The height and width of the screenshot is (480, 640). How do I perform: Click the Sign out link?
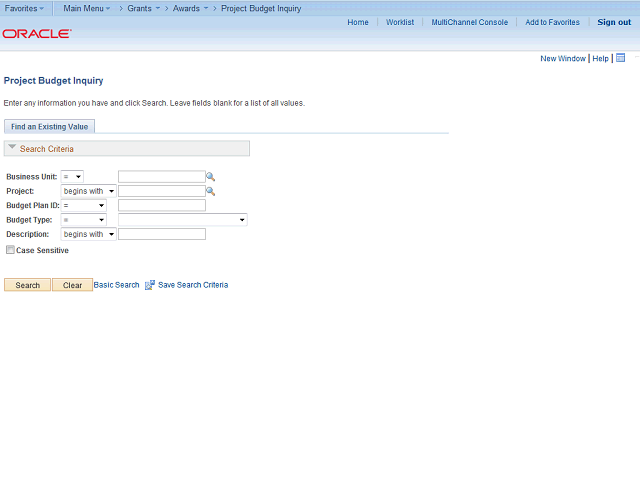[614, 22]
